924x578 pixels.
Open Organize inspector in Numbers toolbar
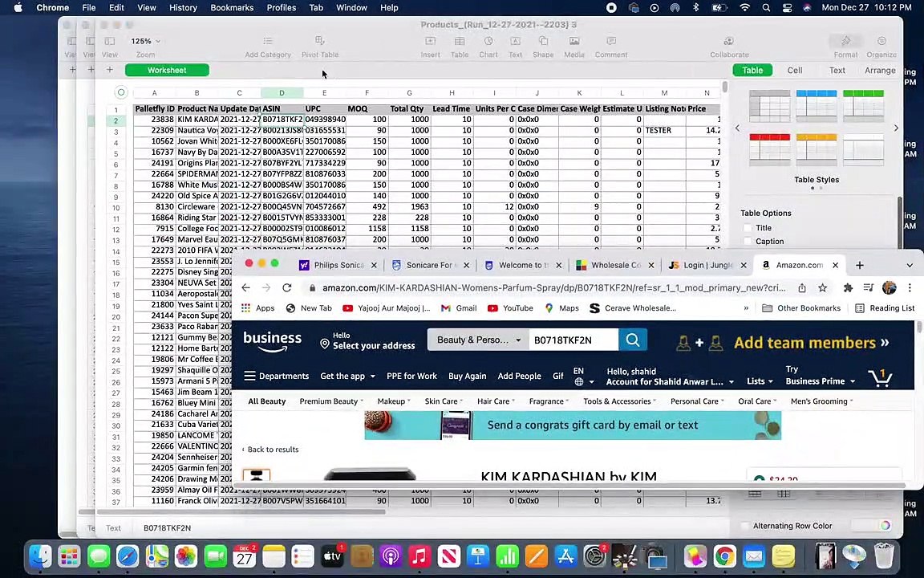coord(881,41)
